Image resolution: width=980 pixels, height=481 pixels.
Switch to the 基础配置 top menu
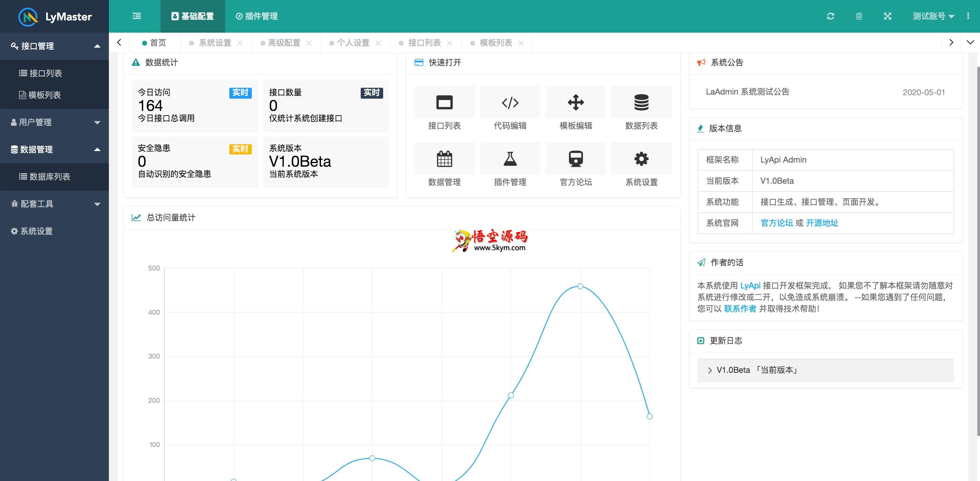(x=193, y=16)
